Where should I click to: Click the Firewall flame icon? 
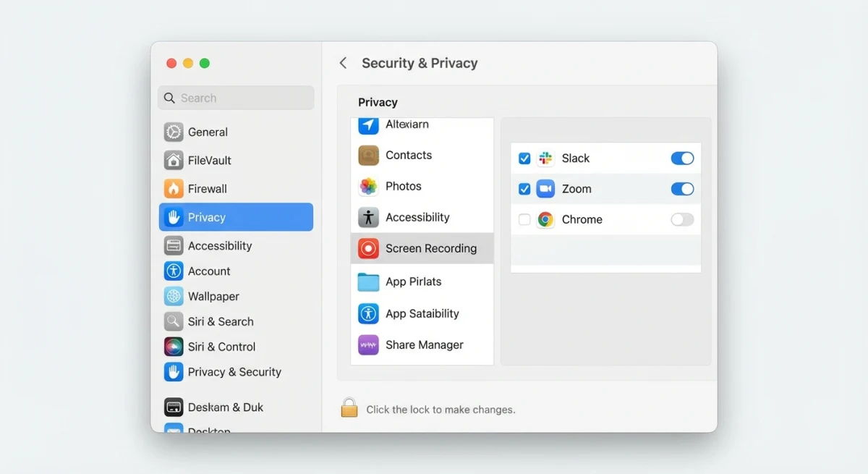point(174,189)
